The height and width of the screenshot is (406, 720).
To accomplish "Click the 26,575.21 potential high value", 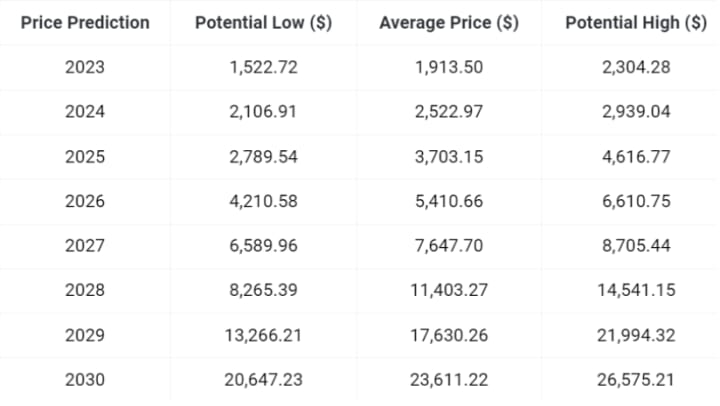I will click(x=636, y=379).
